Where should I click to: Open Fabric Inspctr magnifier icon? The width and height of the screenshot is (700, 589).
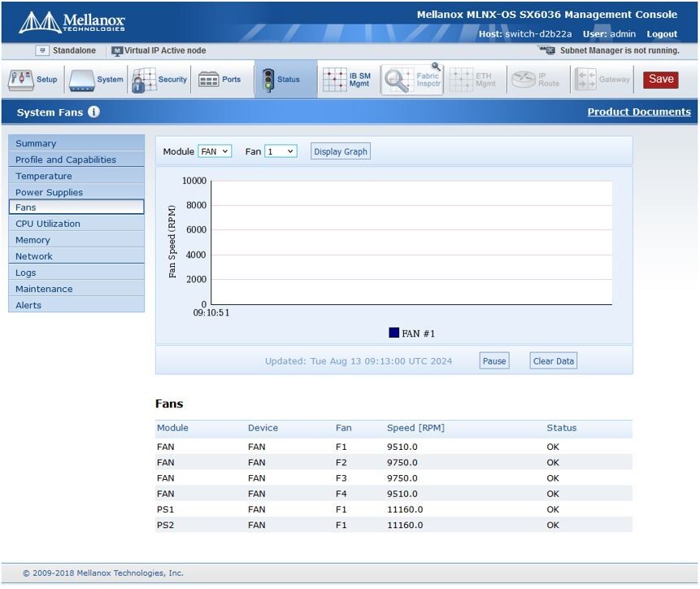coord(397,81)
